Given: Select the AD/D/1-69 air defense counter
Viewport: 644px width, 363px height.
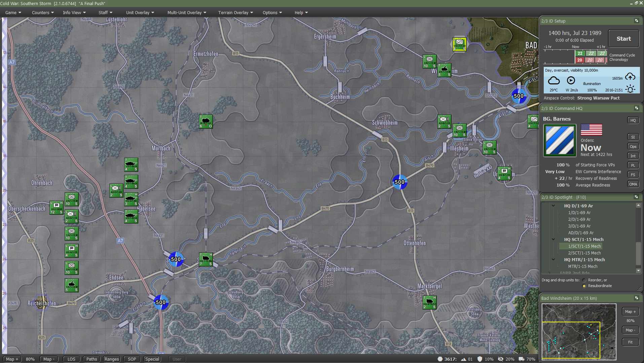Looking at the screenshot, I should [x=116, y=191].
